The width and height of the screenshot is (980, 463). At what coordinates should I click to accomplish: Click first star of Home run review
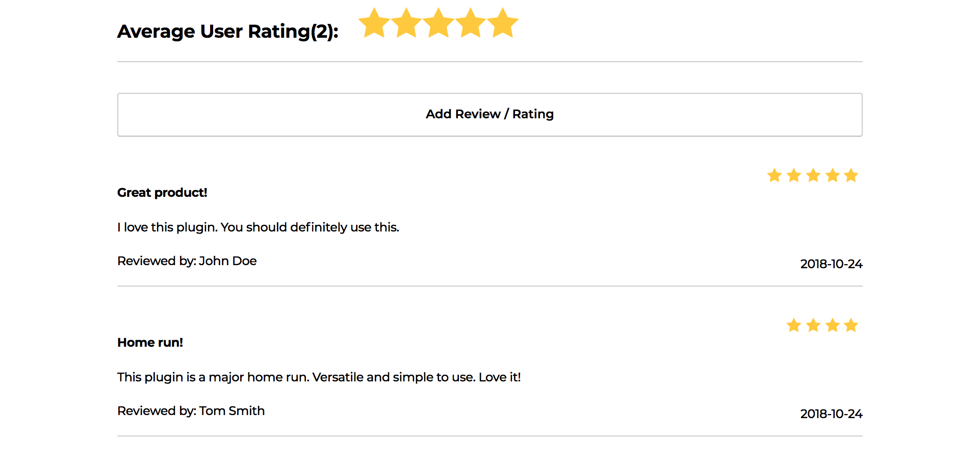(x=794, y=325)
